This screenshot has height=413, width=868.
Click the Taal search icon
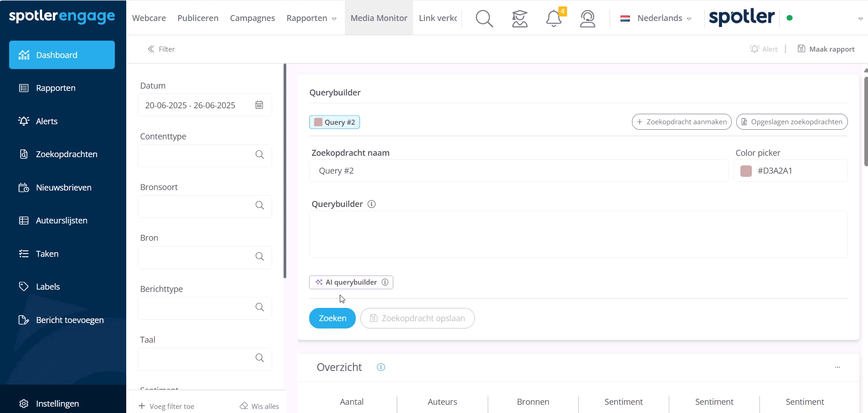point(260,358)
